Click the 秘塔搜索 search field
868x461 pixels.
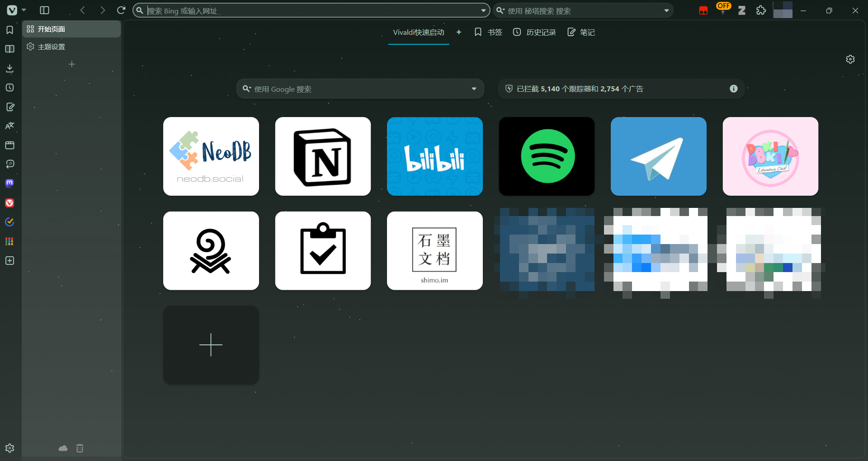coord(583,10)
